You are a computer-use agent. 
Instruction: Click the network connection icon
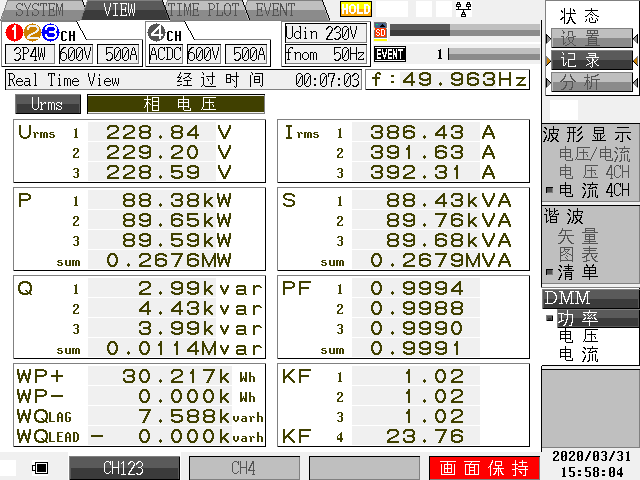click(x=463, y=9)
